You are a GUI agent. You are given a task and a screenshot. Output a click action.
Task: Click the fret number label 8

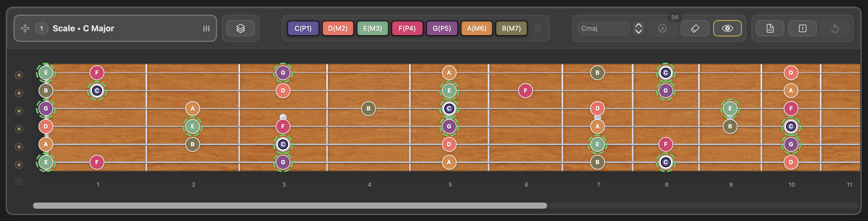click(667, 185)
